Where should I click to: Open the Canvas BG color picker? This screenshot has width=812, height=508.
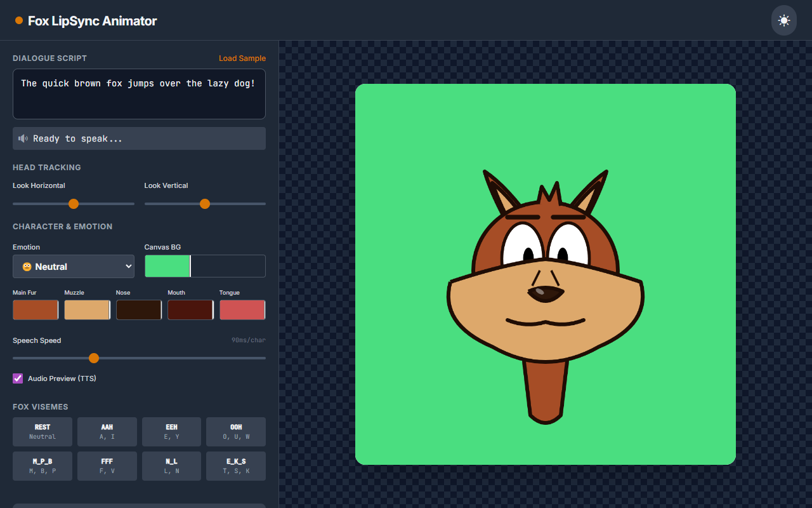[167, 266]
